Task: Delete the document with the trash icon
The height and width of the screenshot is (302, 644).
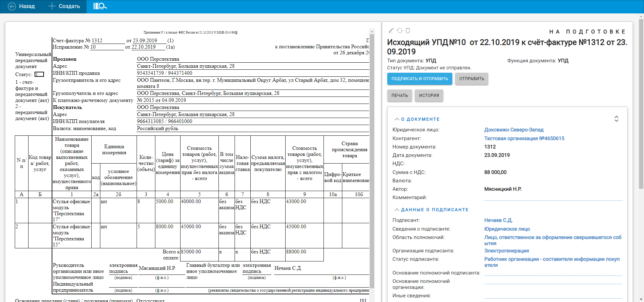Action: (408, 31)
